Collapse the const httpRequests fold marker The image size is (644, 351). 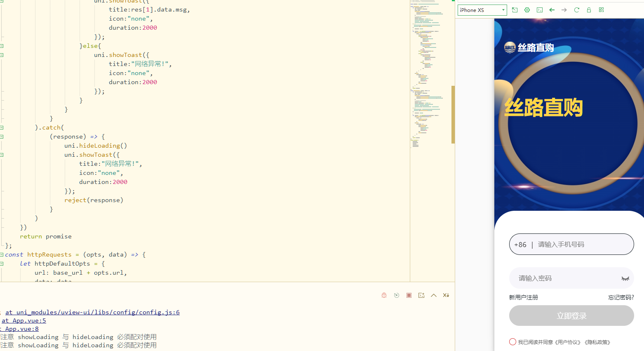pyautogui.click(x=2, y=254)
